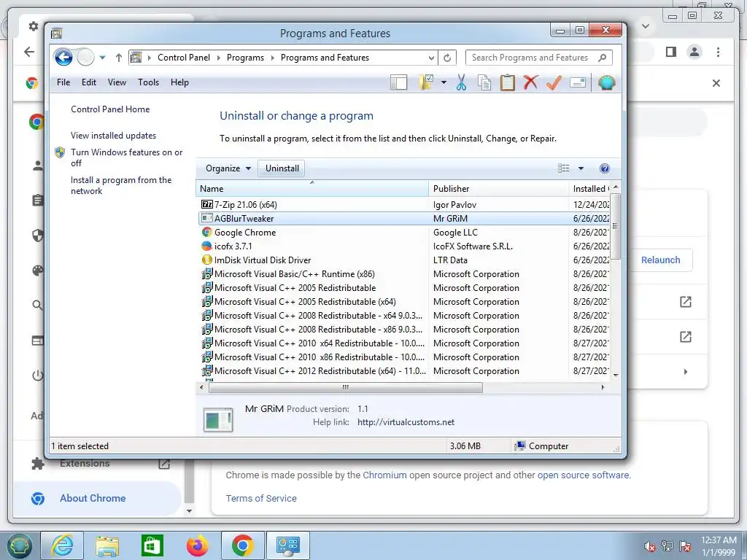
Task: Click the horizontal scrollbar thumb of the list
Action: pos(345,388)
